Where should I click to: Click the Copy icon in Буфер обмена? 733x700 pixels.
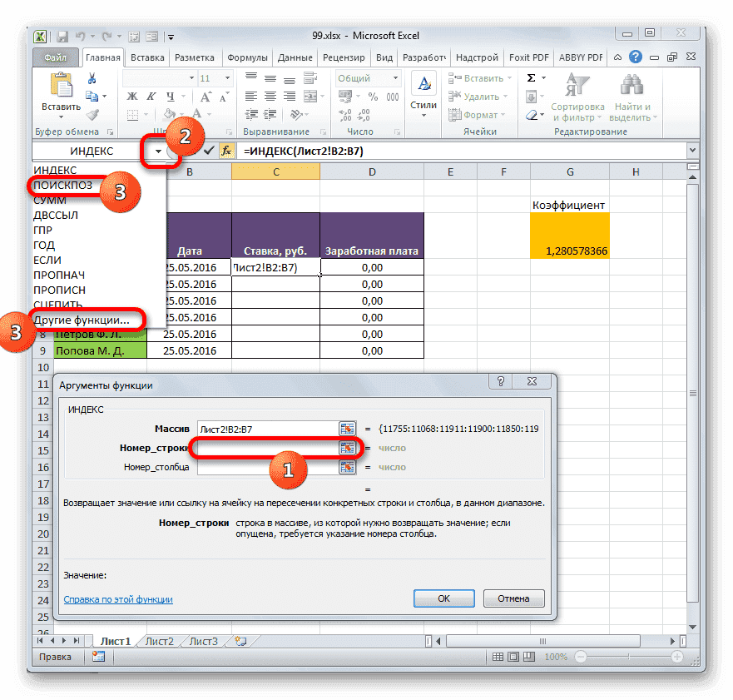93,96
